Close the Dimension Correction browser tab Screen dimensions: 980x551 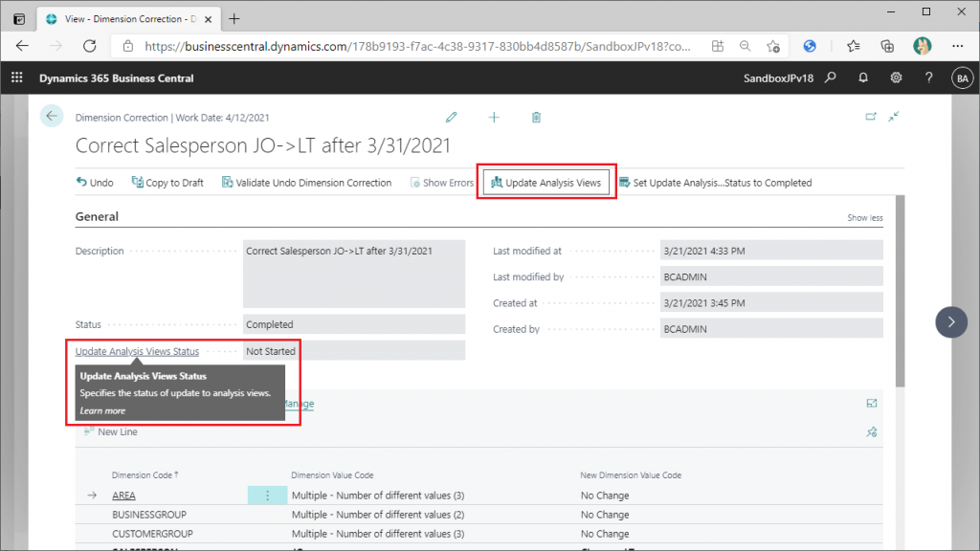[208, 19]
